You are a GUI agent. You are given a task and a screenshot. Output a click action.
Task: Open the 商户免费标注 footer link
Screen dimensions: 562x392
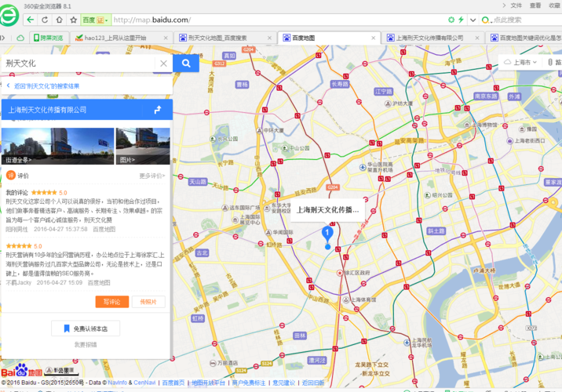tap(249, 383)
